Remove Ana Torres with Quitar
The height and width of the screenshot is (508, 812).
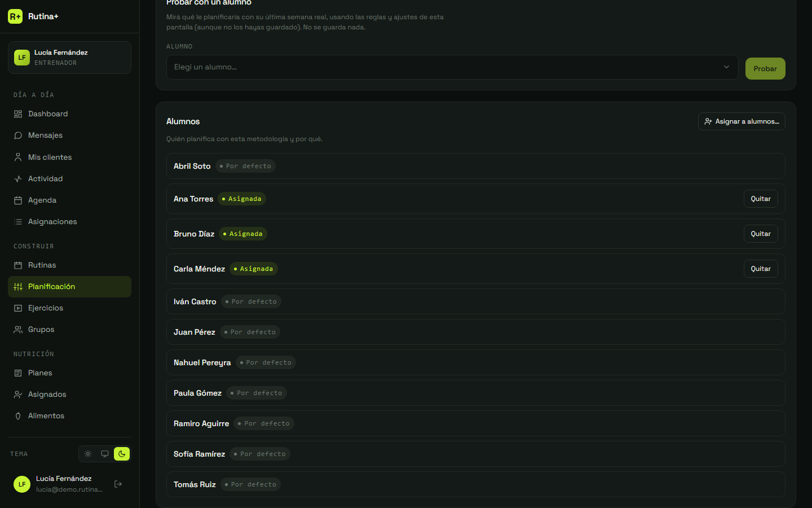coord(761,199)
